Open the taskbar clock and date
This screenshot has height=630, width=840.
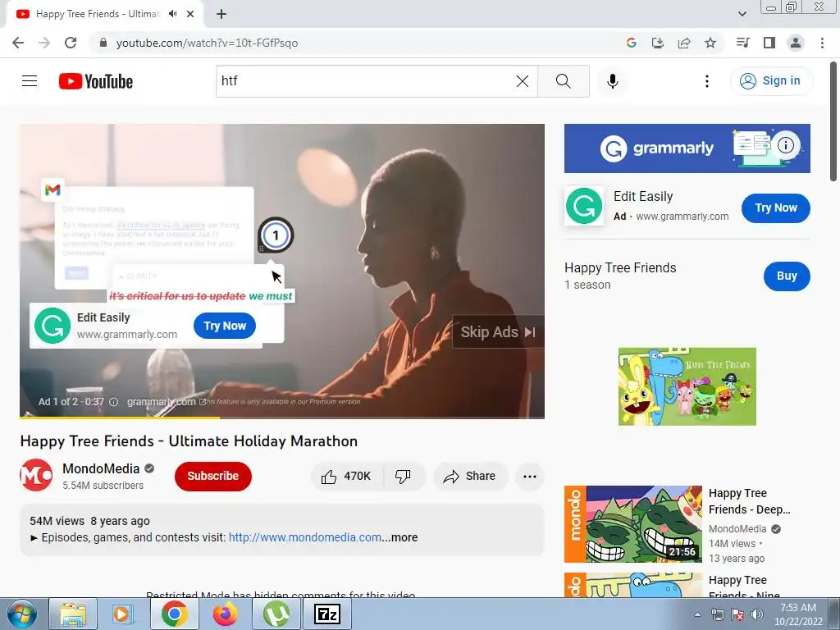pos(797,614)
